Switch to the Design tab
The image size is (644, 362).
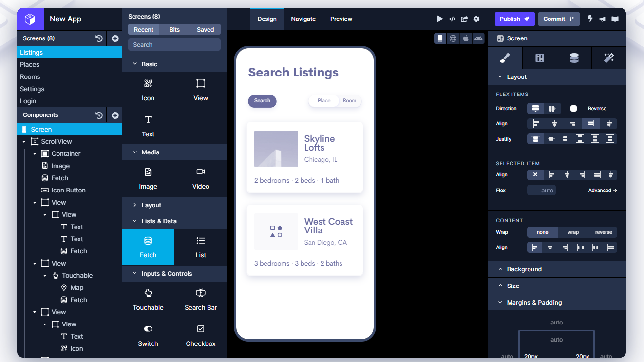(x=267, y=19)
